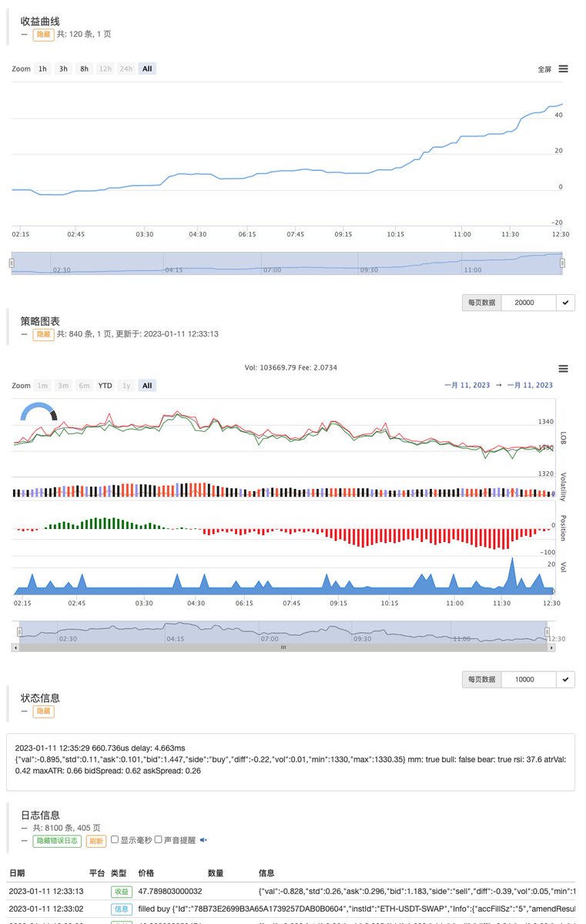Select All zoom on strategy chart
Image resolution: width=586 pixels, height=924 pixels.
coord(147,386)
